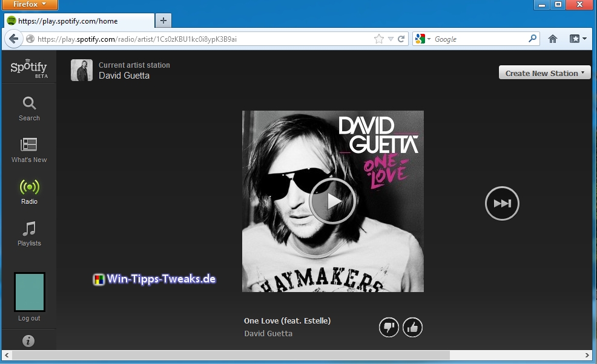Screen dimensions: 597x364
Task: Click the David Guetta station thumbnail
Action: [x=82, y=70]
